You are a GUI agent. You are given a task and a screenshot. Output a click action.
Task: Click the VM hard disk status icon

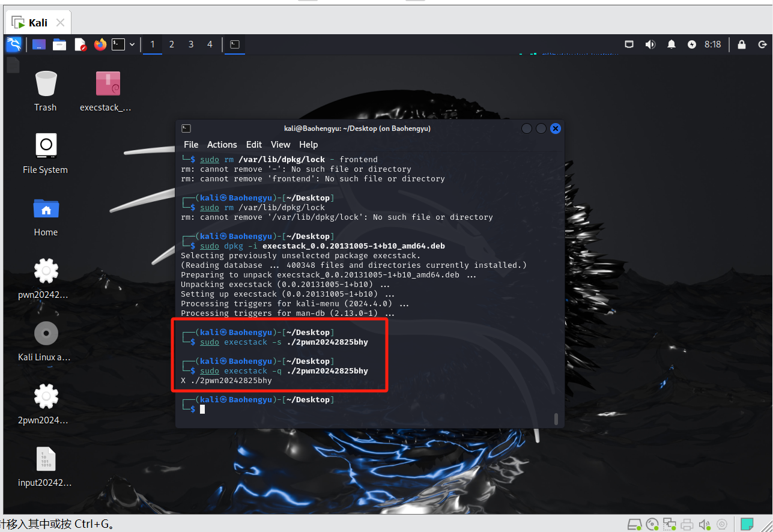pos(634,524)
